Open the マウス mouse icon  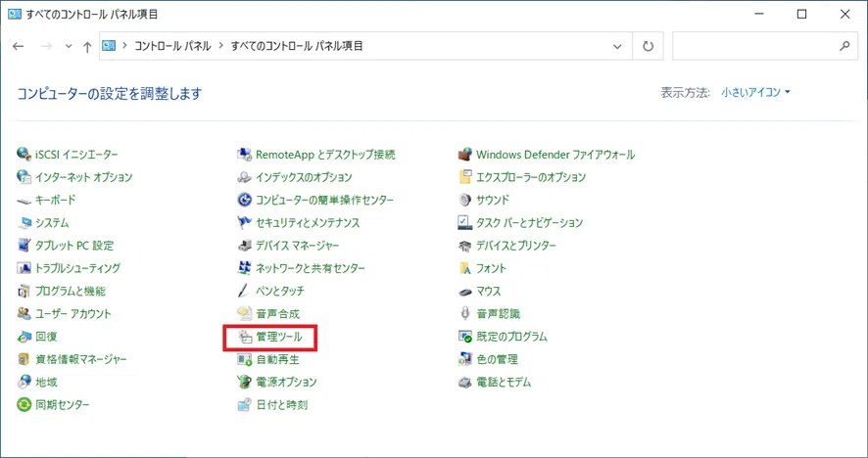click(465, 291)
